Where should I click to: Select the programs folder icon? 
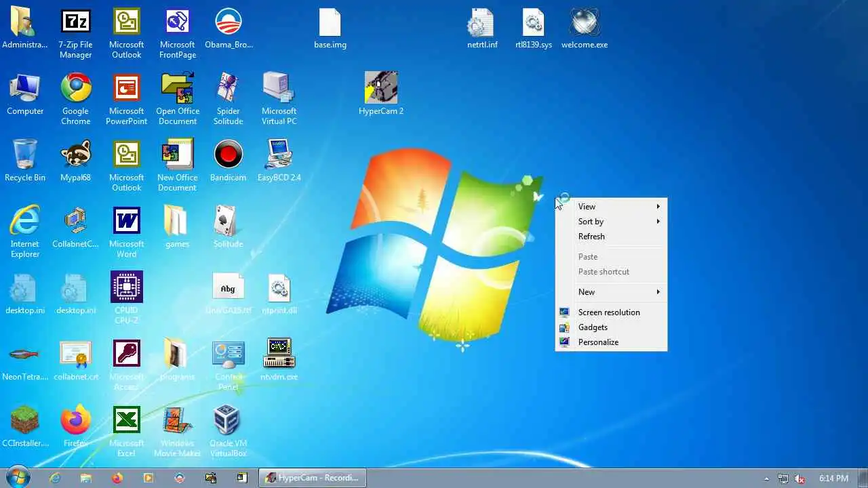[x=178, y=359]
